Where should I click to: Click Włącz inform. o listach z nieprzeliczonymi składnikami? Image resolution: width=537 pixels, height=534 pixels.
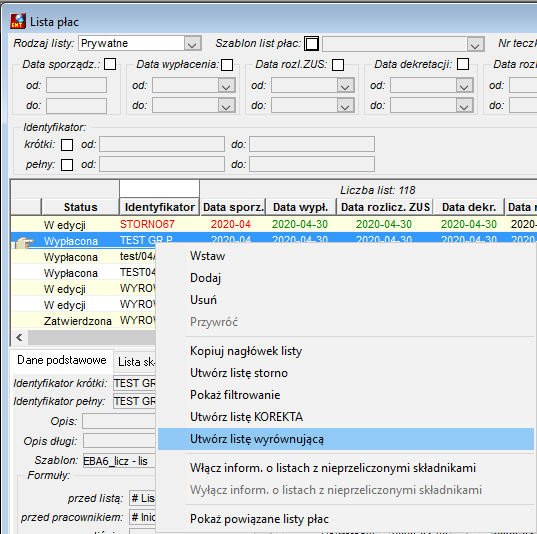click(346, 468)
